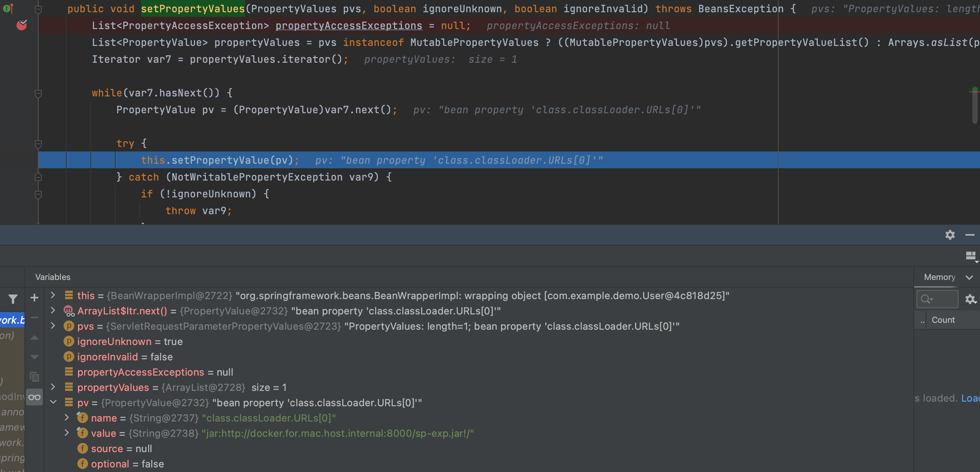The width and height of the screenshot is (980, 472).
Task: Click the pvs parameter icon
Action: pos(69,326)
